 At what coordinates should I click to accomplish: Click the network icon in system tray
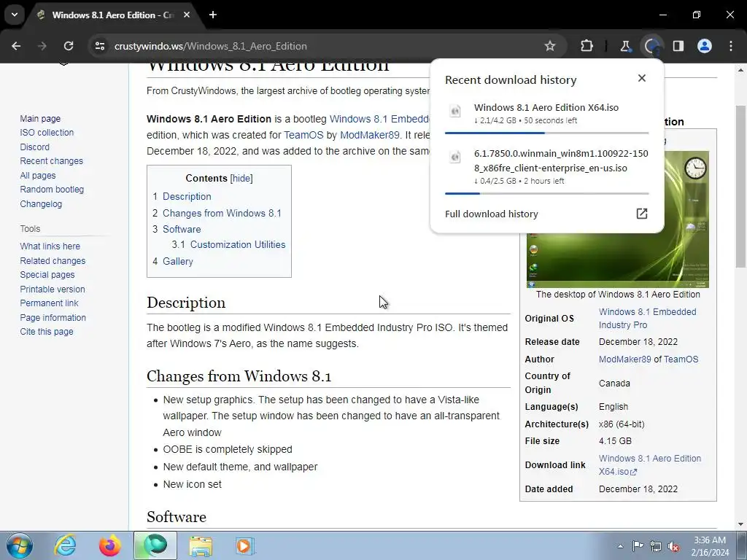[656, 546]
